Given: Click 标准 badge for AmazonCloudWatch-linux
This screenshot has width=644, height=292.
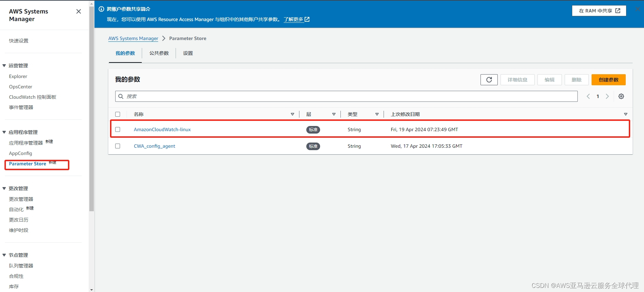Looking at the screenshot, I should click(x=313, y=130).
